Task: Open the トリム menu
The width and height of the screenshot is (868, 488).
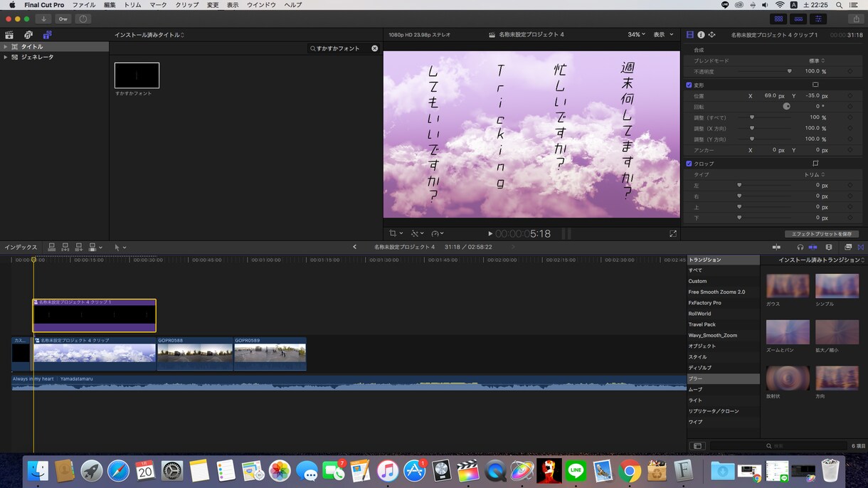Action: point(132,5)
